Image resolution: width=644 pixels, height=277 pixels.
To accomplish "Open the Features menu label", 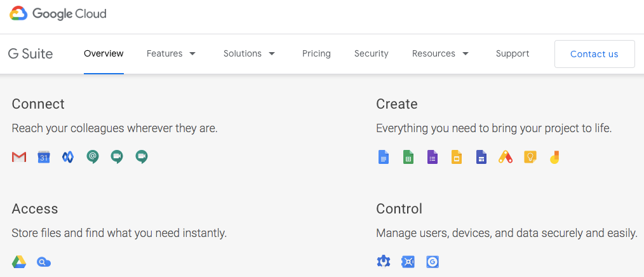I will pos(164,53).
